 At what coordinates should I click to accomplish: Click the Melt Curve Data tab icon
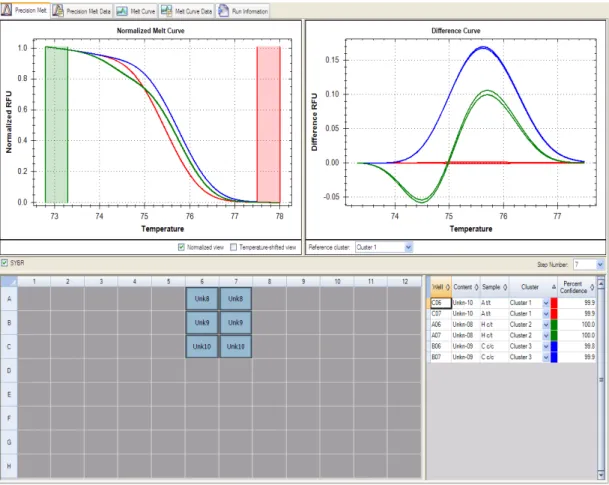point(167,11)
